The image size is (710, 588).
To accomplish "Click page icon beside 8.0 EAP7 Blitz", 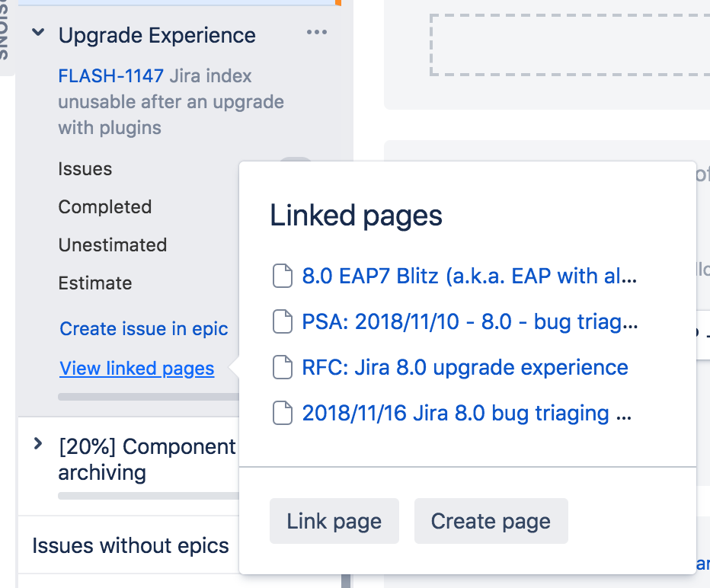I will 283,276.
